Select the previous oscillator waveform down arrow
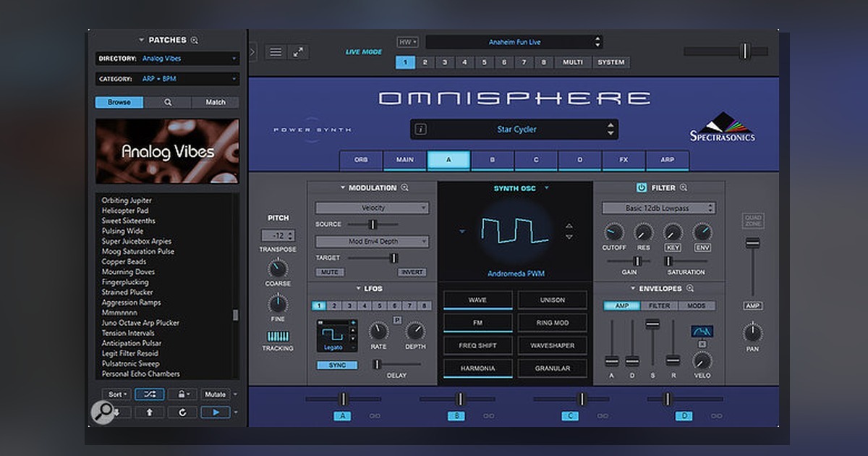Image resolution: width=868 pixels, height=456 pixels. point(569,237)
